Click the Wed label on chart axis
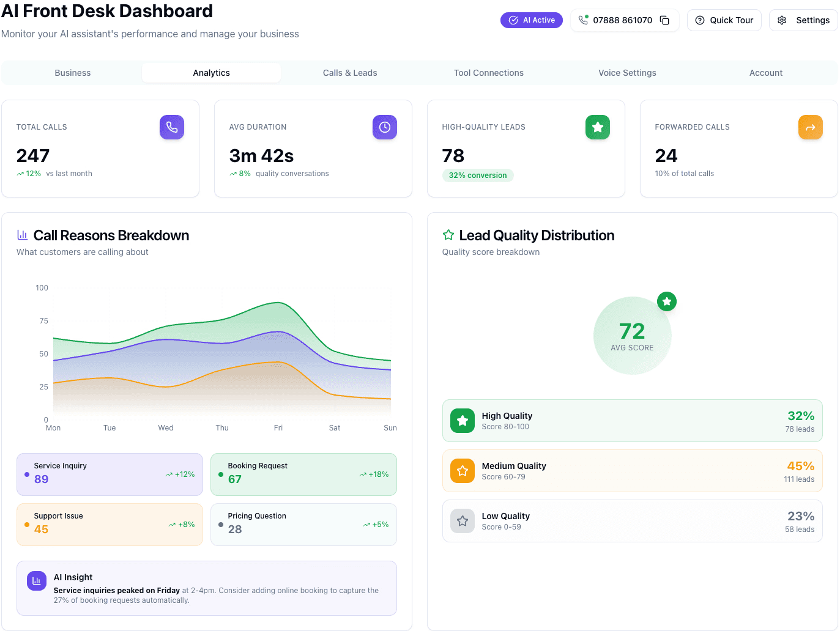The height and width of the screenshot is (631, 840). [166, 428]
